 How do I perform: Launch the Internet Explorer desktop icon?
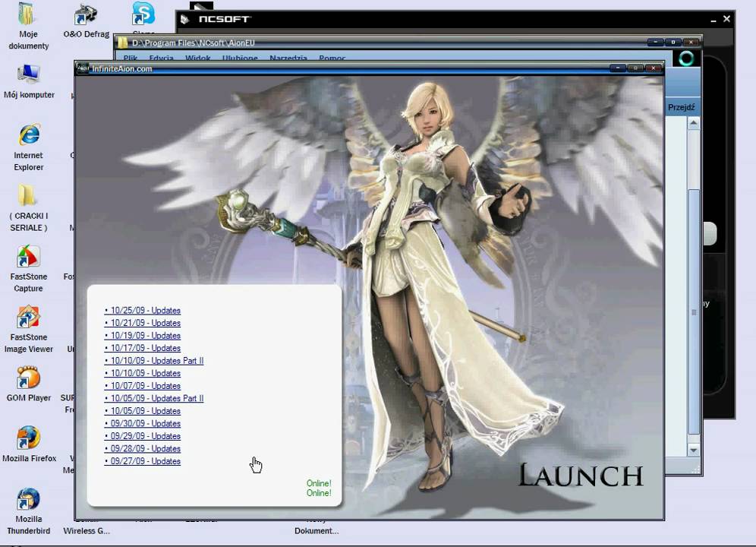pyautogui.click(x=28, y=147)
